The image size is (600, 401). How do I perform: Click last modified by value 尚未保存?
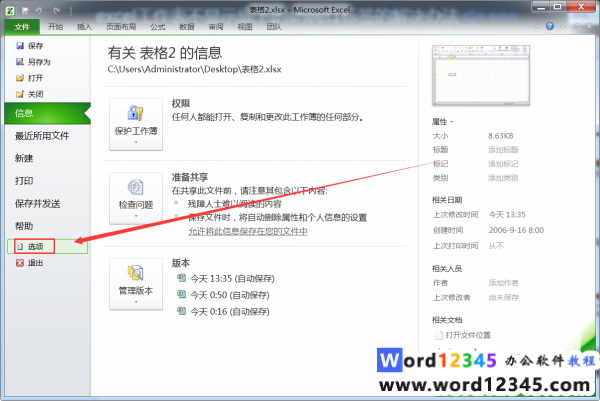[504, 297]
